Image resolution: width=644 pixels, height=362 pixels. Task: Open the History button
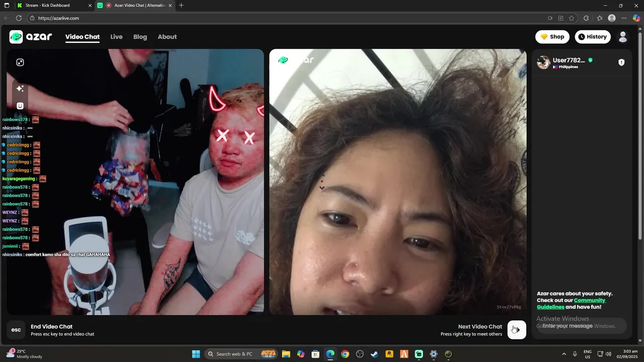coord(592,37)
